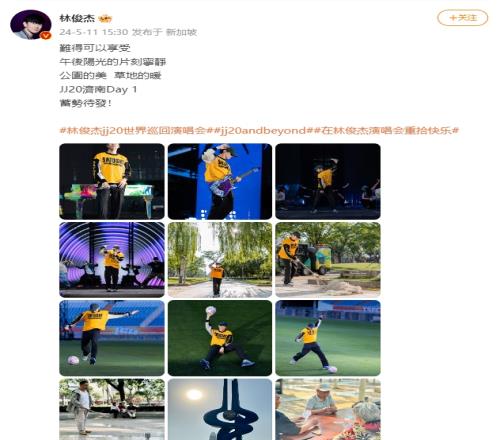This screenshot has height=440, width=500.
Task: Open hashtag jj20andbeyond
Action: point(263,130)
